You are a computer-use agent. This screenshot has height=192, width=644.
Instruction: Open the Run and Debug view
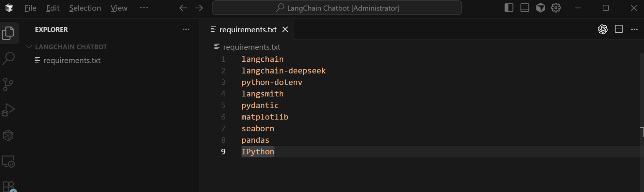[8, 110]
